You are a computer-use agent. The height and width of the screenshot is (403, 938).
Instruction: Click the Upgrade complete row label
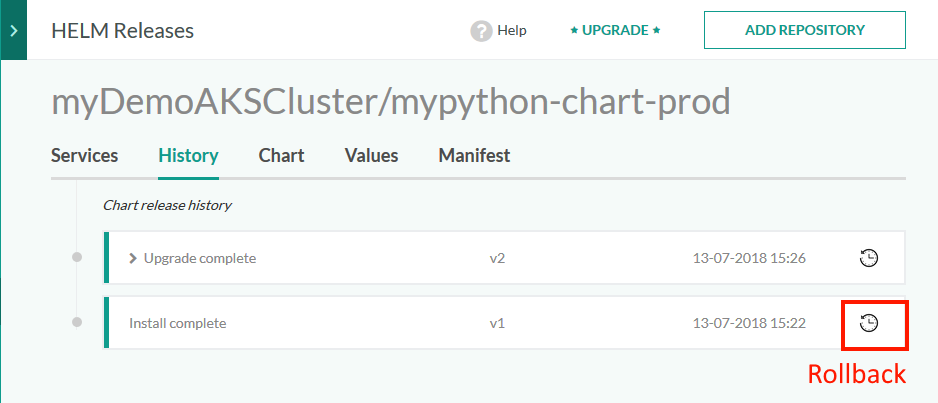(200, 258)
